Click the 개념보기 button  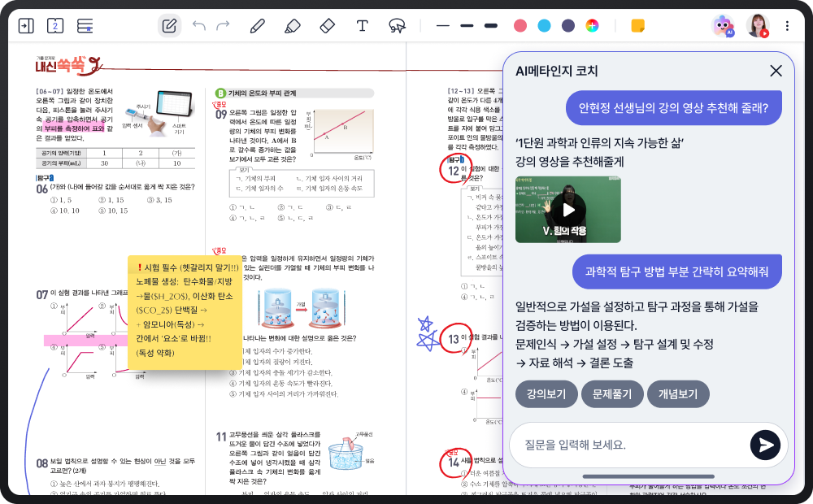point(678,394)
